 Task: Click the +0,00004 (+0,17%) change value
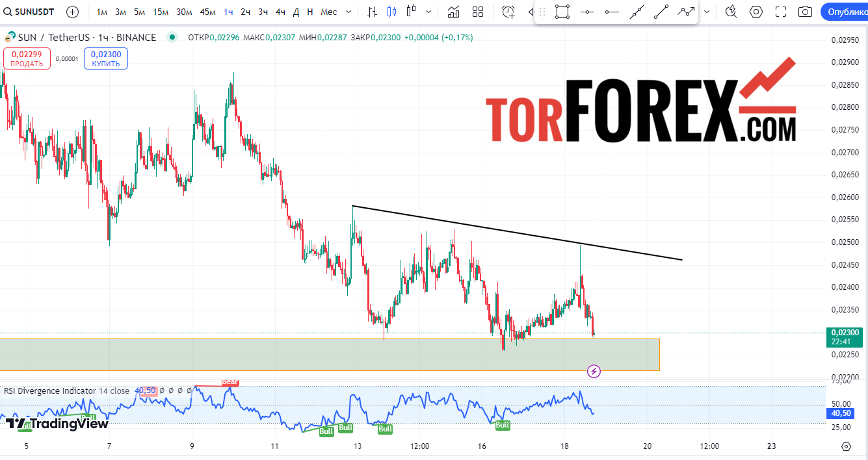point(439,38)
